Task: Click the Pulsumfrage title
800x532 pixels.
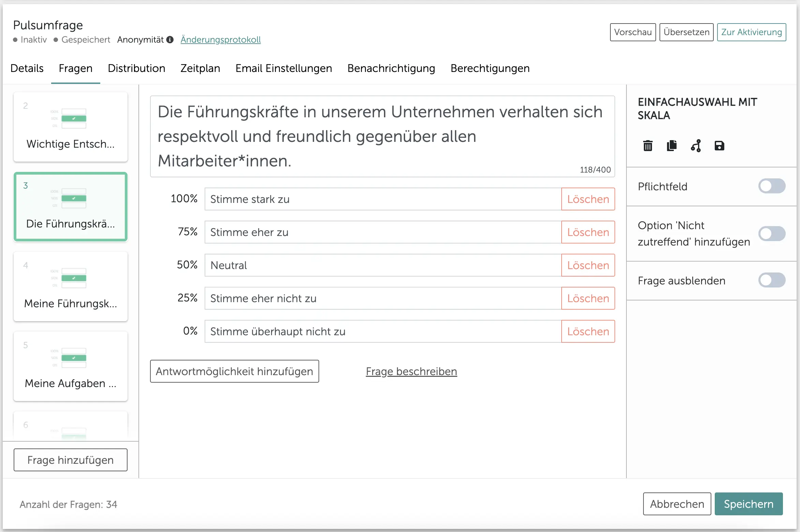Action: point(48,25)
